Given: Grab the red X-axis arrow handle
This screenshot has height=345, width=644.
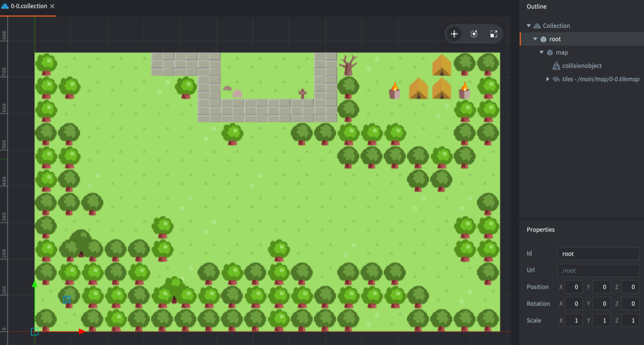Looking at the screenshot, I should 81,331.
